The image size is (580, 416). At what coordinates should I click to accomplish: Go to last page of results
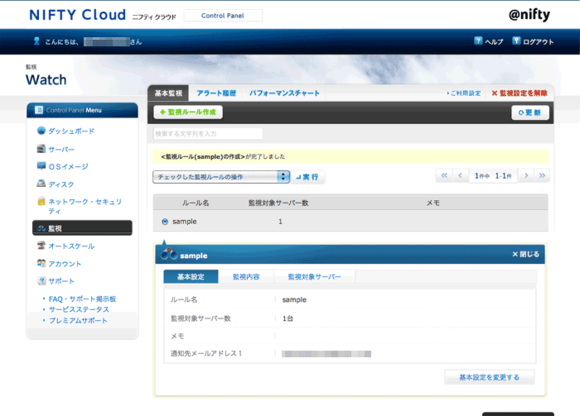pyautogui.click(x=542, y=175)
